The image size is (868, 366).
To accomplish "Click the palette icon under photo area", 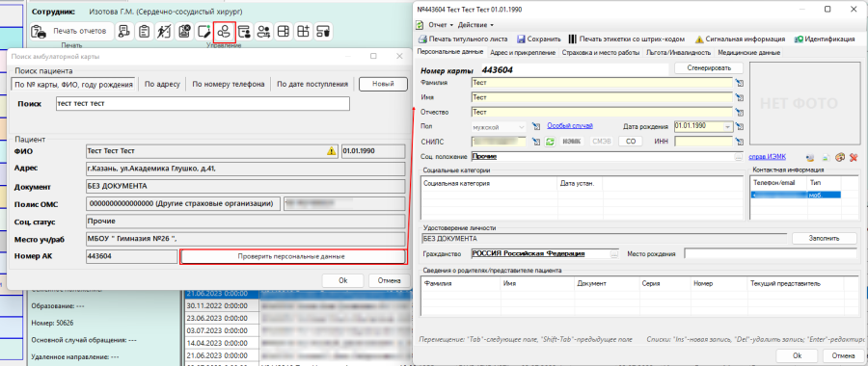I will point(839,158).
